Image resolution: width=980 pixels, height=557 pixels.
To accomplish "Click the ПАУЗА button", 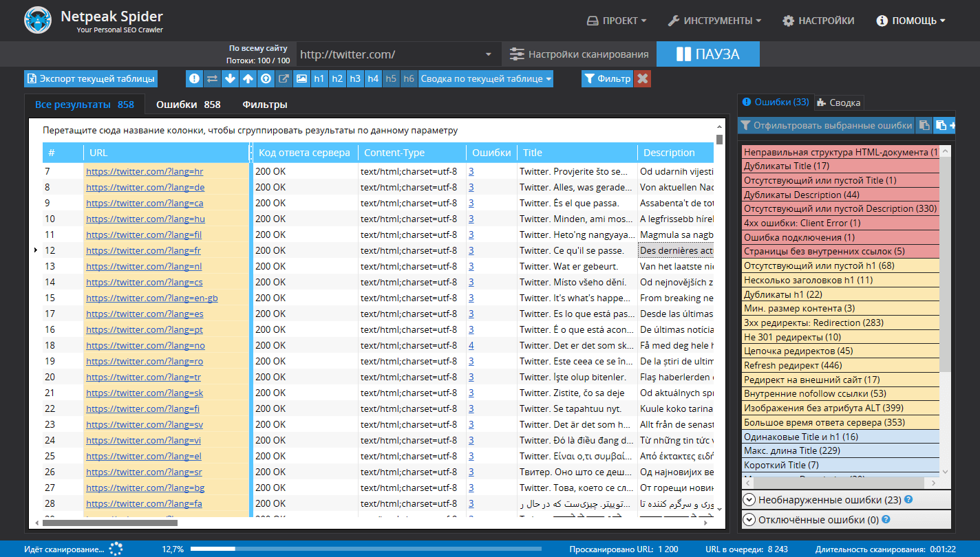I will point(708,54).
